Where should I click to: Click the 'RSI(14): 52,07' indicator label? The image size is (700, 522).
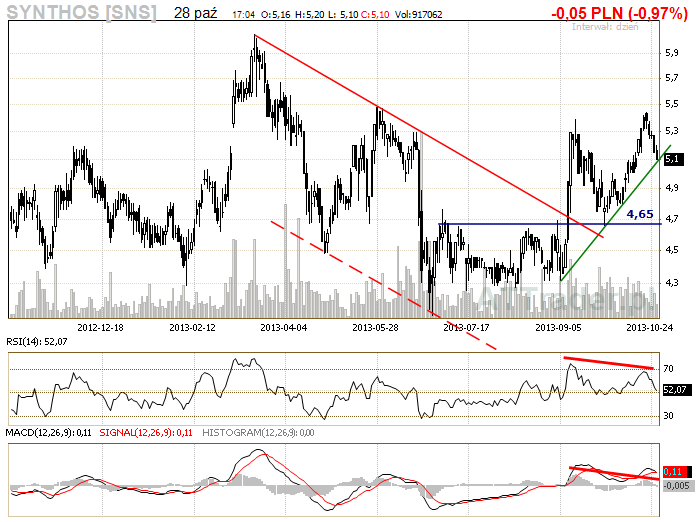[x=37, y=342]
